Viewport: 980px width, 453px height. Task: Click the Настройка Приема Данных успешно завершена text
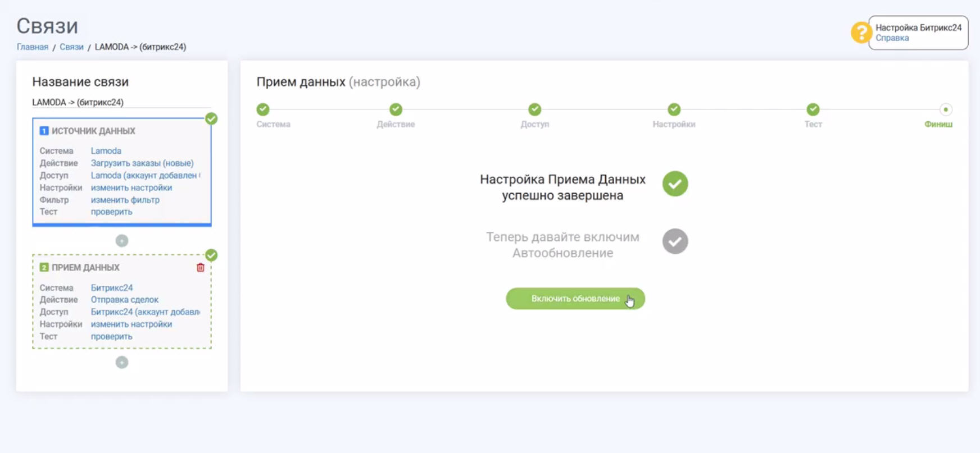562,187
